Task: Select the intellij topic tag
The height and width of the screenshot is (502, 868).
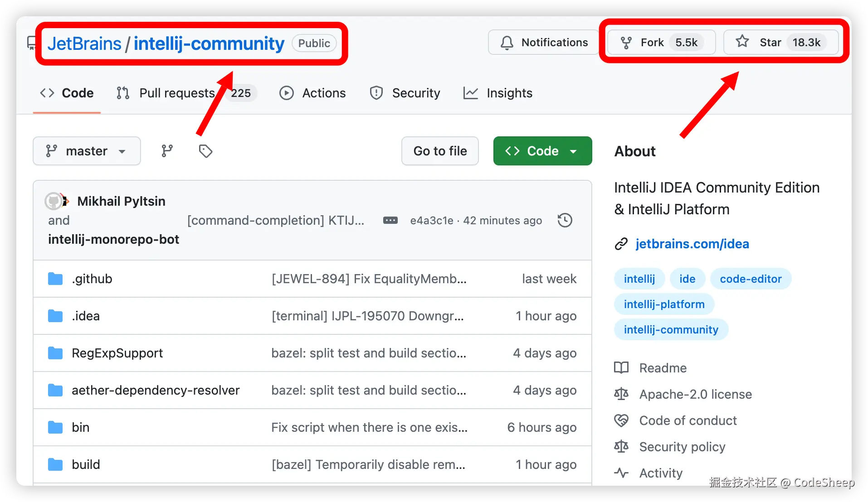Action: click(639, 279)
